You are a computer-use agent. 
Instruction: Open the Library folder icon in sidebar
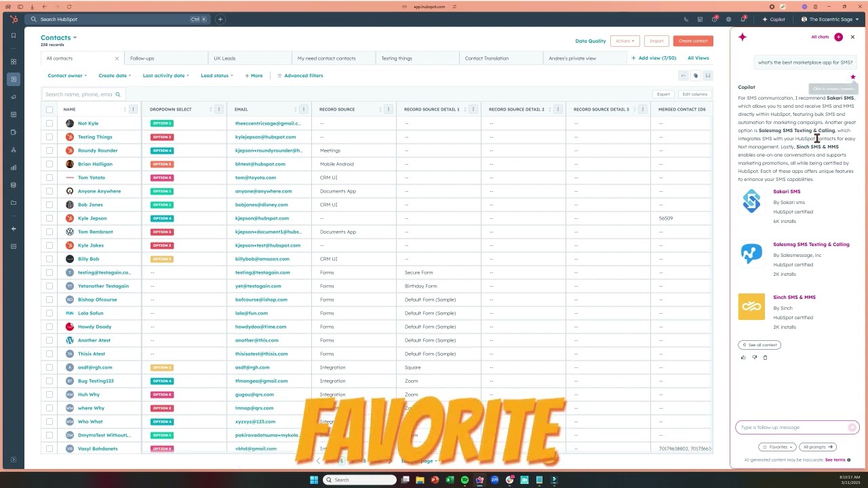[13, 203]
